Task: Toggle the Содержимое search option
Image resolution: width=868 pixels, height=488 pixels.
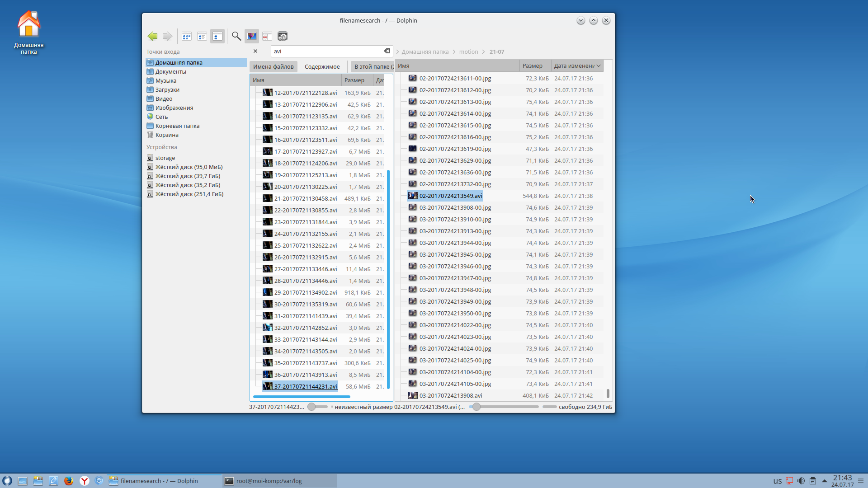Action: (x=322, y=66)
